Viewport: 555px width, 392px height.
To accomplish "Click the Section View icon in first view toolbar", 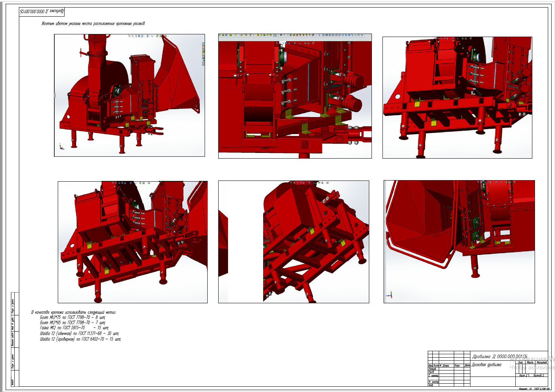I will coord(139,36).
